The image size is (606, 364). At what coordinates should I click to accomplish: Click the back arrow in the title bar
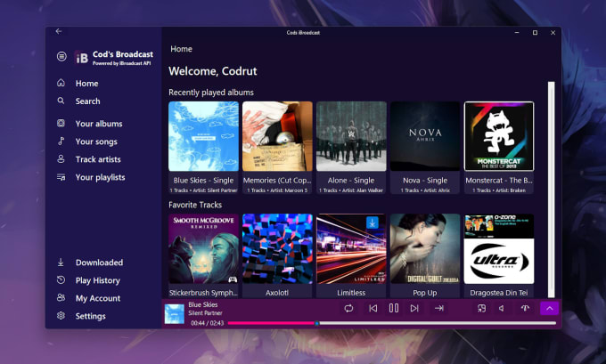tap(59, 31)
